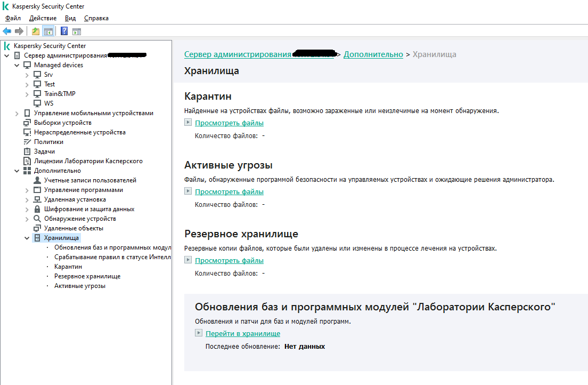The height and width of the screenshot is (385, 588).
Task: Collapse the Managed devices node
Action: click(17, 66)
